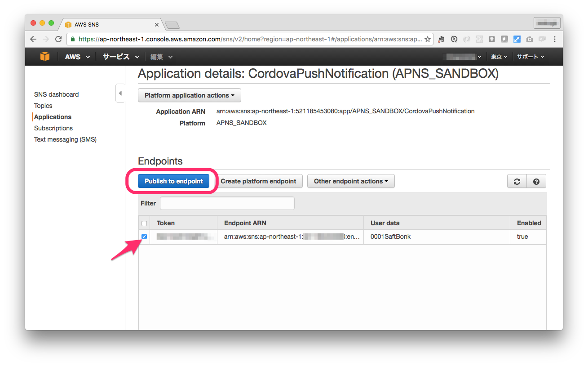Viewport: 588px width, 366px height.
Task: Click the green secure lock icon
Action: coord(73,39)
